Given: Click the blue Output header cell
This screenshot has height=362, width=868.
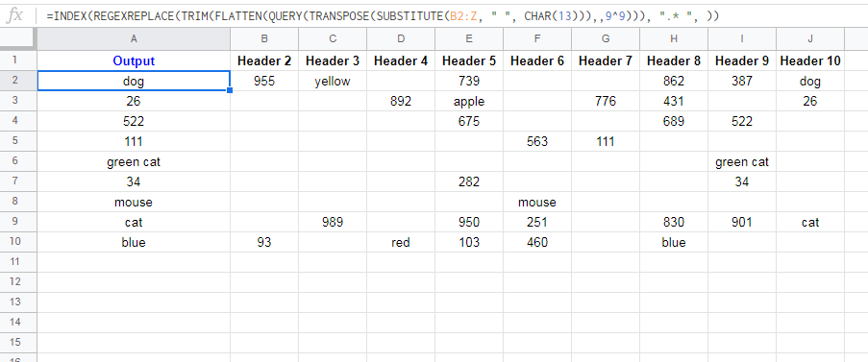Looking at the screenshot, I should tap(134, 60).
